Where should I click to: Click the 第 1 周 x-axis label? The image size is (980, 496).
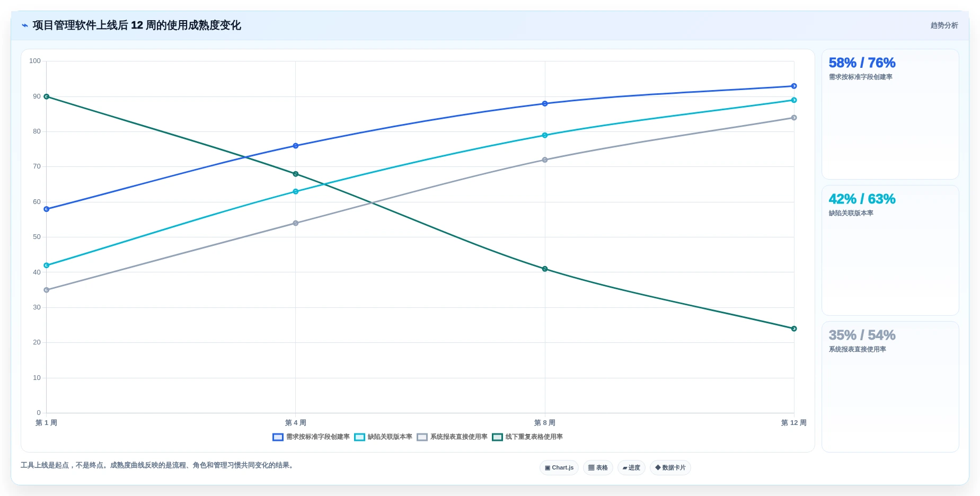coord(47,423)
